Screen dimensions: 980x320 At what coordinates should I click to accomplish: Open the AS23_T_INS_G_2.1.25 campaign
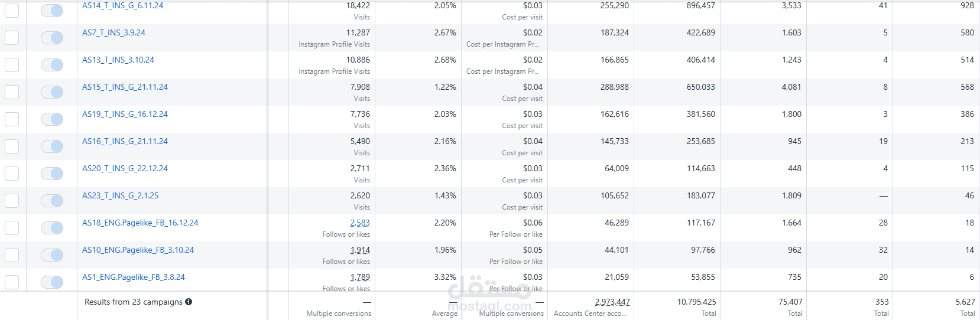tap(120, 195)
